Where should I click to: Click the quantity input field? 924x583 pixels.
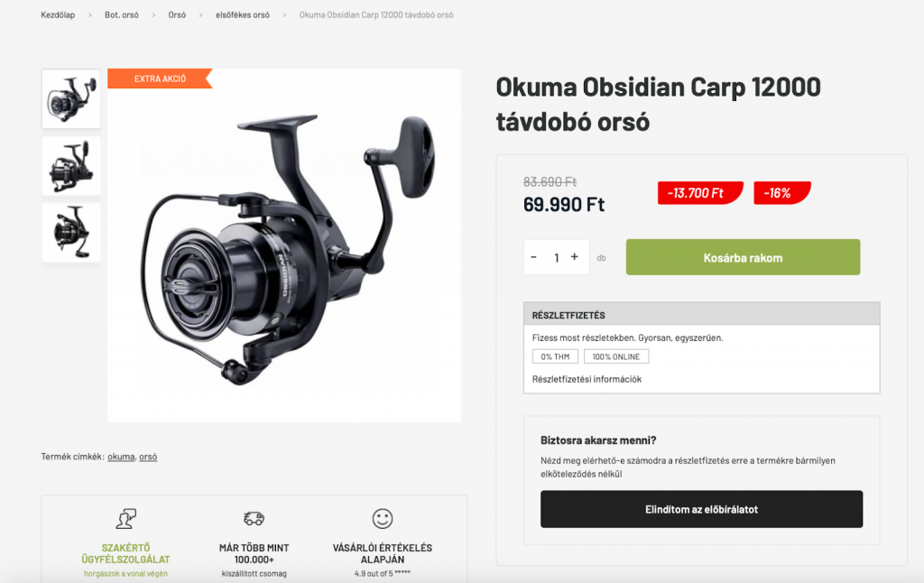(x=556, y=257)
